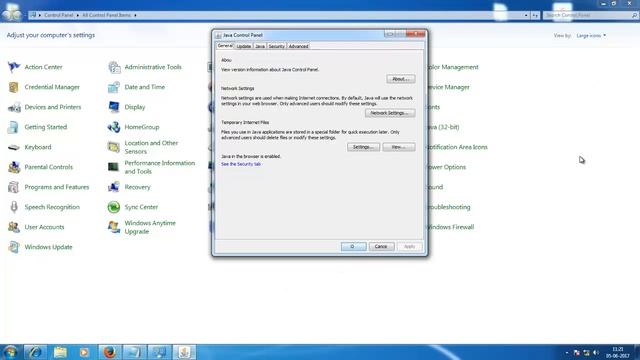
Task: Click the View... button
Action: pos(399,147)
